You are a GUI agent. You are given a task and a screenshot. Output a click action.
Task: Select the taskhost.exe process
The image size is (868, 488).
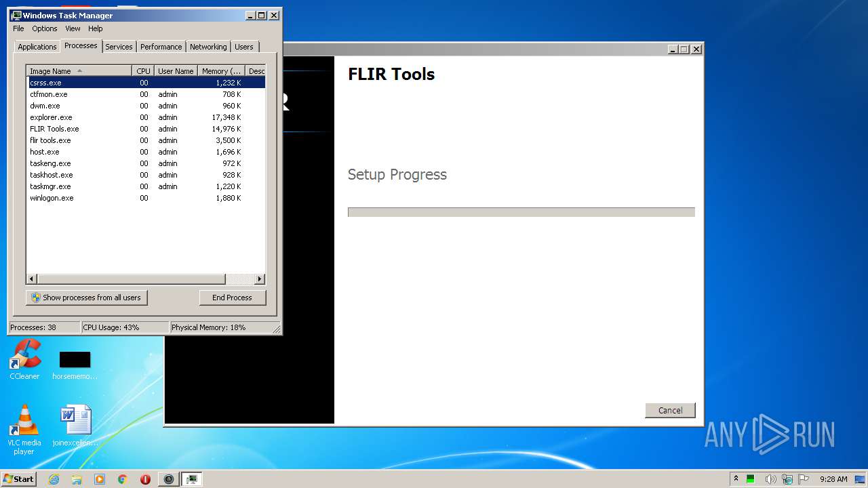tap(146, 175)
